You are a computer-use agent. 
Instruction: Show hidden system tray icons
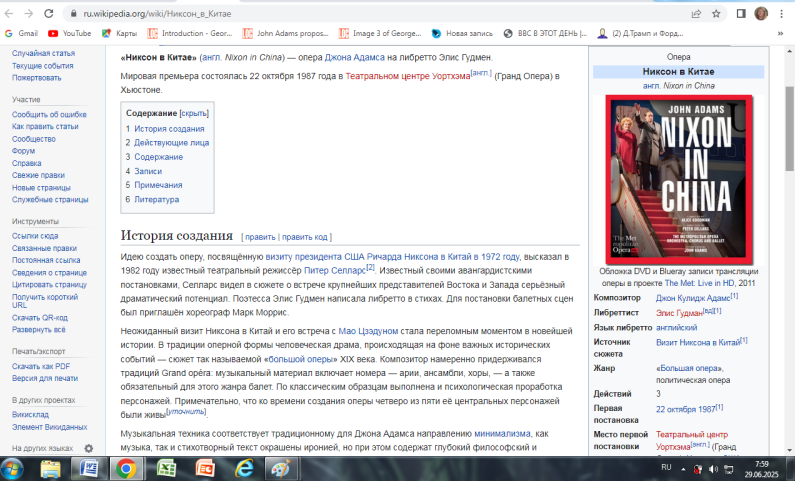[683, 469]
